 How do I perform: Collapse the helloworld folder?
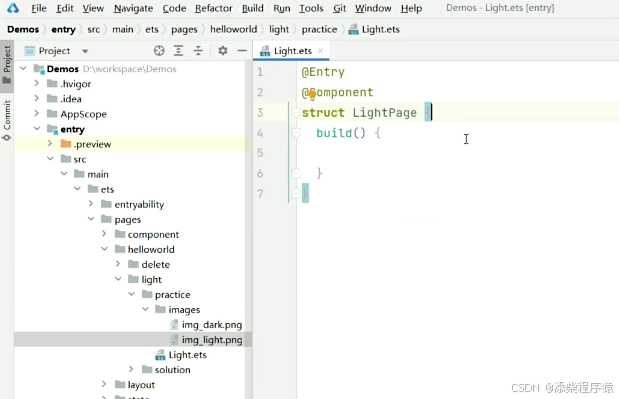tap(104, 249)
